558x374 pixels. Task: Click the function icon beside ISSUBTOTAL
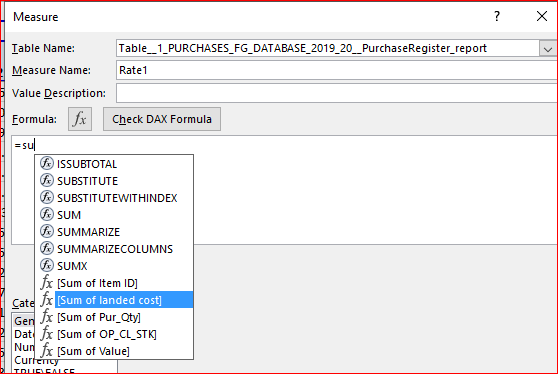point(47,163)
